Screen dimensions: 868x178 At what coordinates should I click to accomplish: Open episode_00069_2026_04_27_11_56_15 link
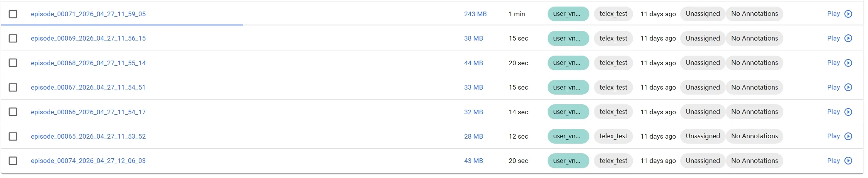tap(88, 38)
